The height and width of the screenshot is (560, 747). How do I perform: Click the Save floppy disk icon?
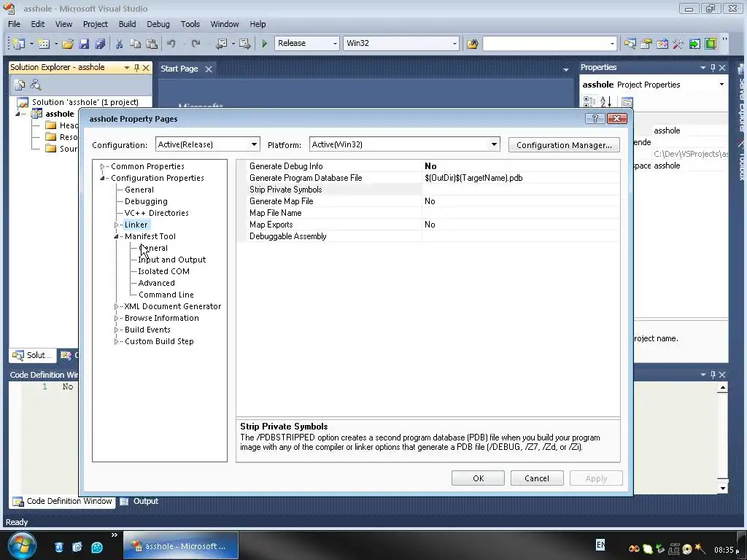pos(84,43)
